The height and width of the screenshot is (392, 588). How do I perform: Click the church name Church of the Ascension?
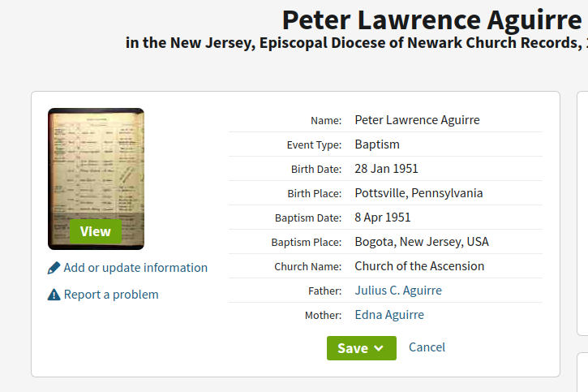click(x=419, y=266)
